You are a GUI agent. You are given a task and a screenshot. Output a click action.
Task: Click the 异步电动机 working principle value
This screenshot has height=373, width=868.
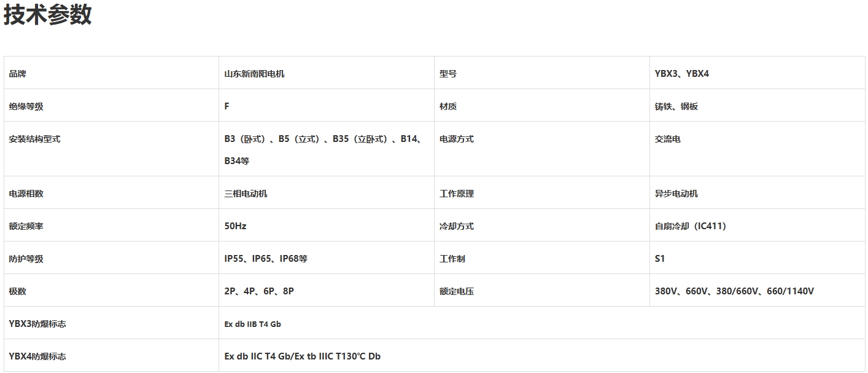tap(676, 194)
